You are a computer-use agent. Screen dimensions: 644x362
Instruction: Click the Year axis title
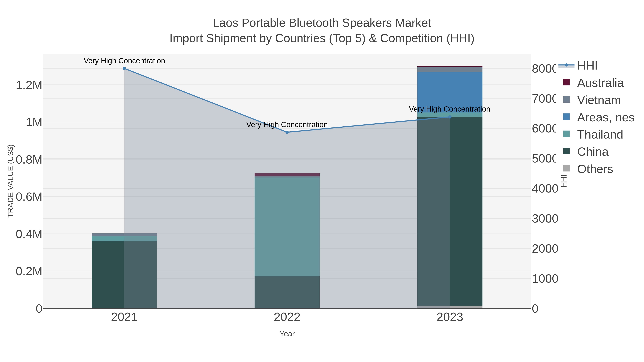[x=287, y=334]
